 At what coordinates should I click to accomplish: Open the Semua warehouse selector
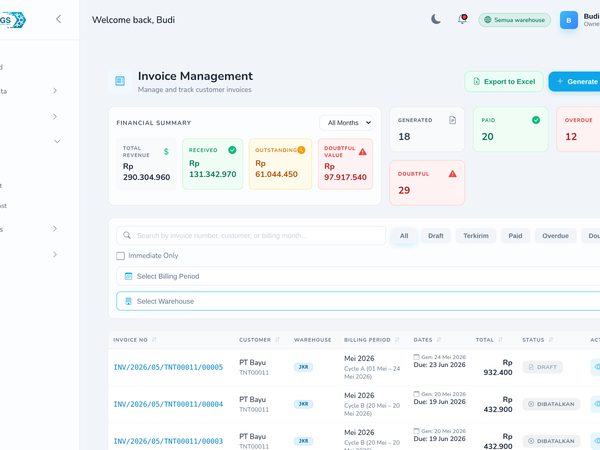pyautogui.click(x=514, y=20)
